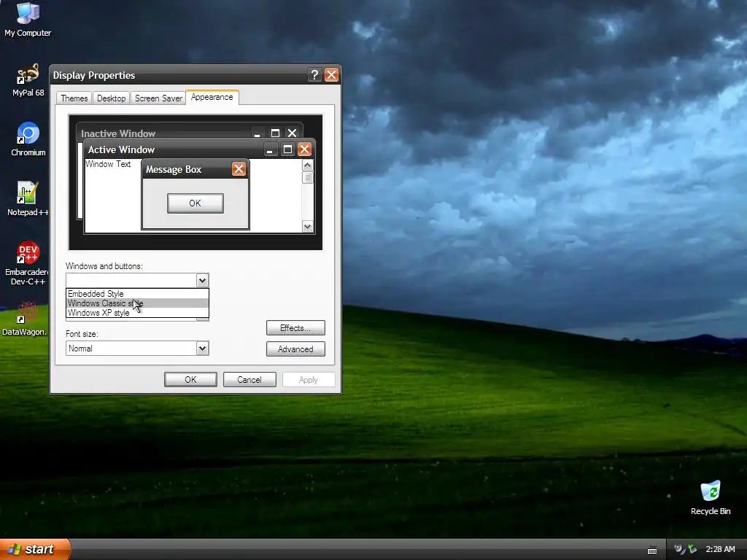Switch to the Screen Saver tab
Screen dimensions: 747x560
tap(158, 98)
